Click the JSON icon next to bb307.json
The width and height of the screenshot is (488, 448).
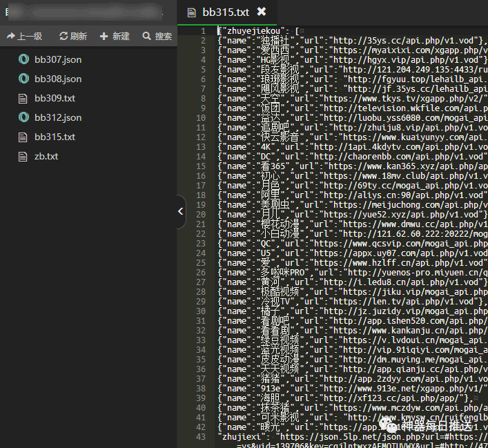(x=23, y=59)
